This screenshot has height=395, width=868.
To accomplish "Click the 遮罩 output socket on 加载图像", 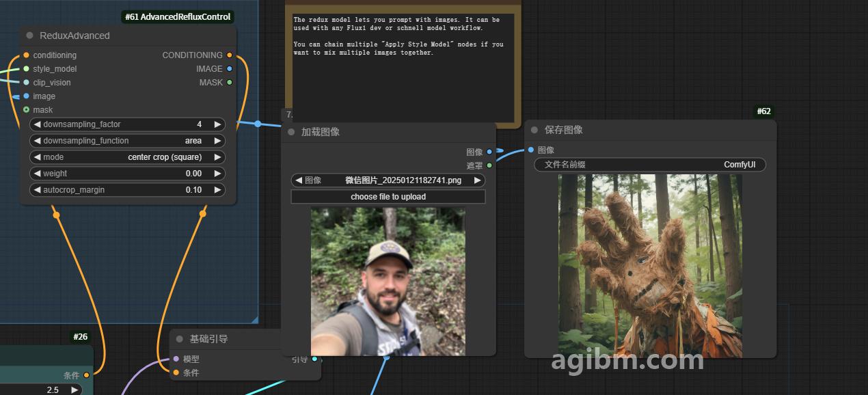I will pos(489,165).
